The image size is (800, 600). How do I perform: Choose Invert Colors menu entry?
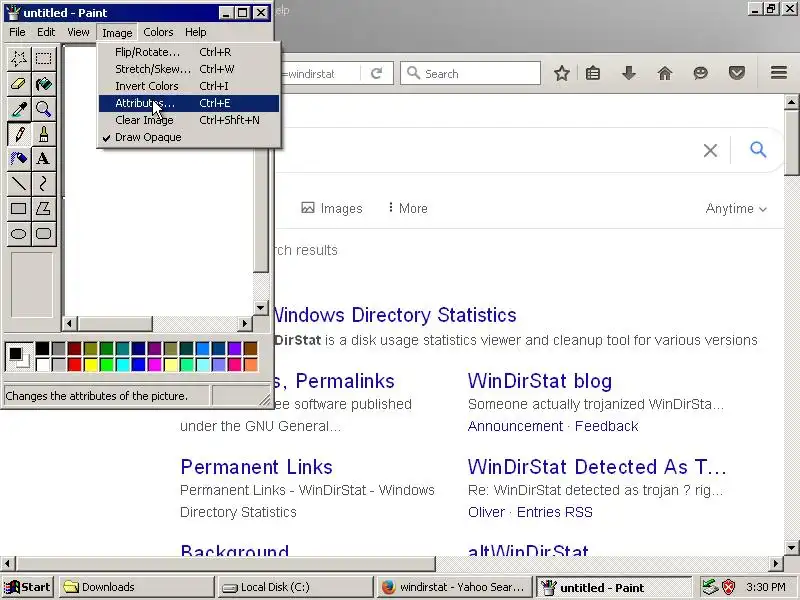(189, 86)
